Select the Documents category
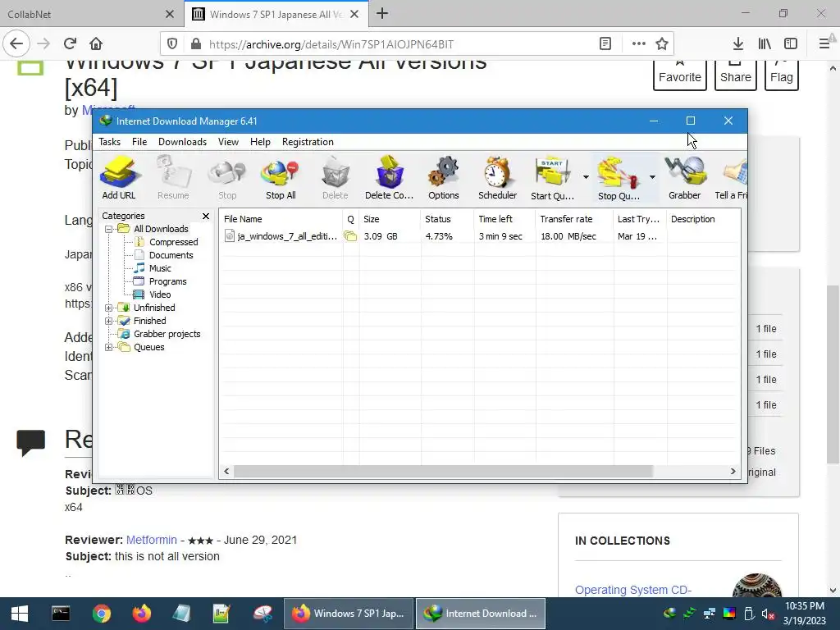Screen dimensions: 840x630 coord(171,256)
